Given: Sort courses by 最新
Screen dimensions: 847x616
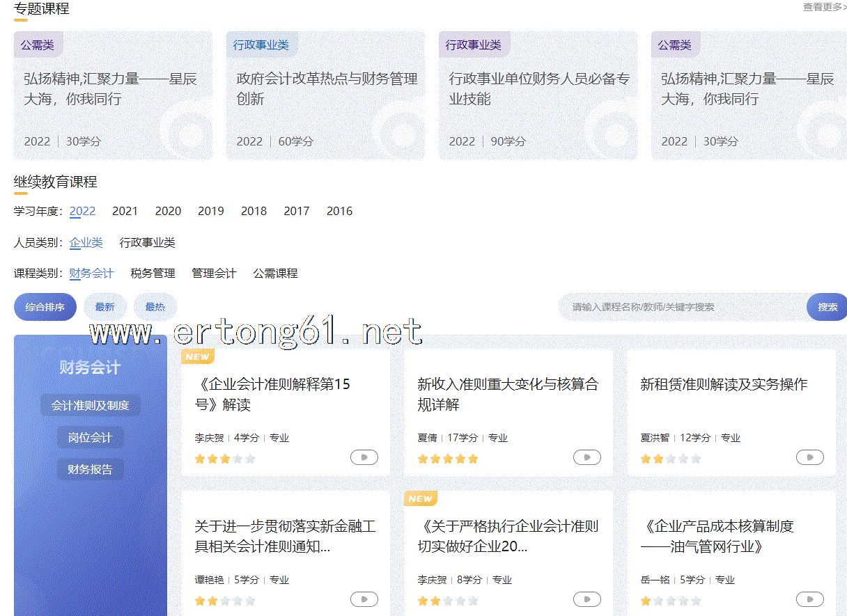Looking at the screenshot, I should pos(104,307).
